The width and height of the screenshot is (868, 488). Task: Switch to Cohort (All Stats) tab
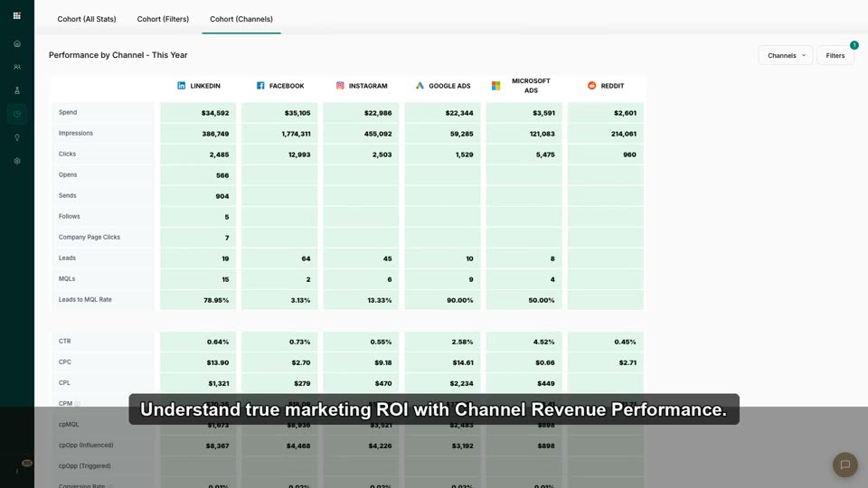click(87, 19)
